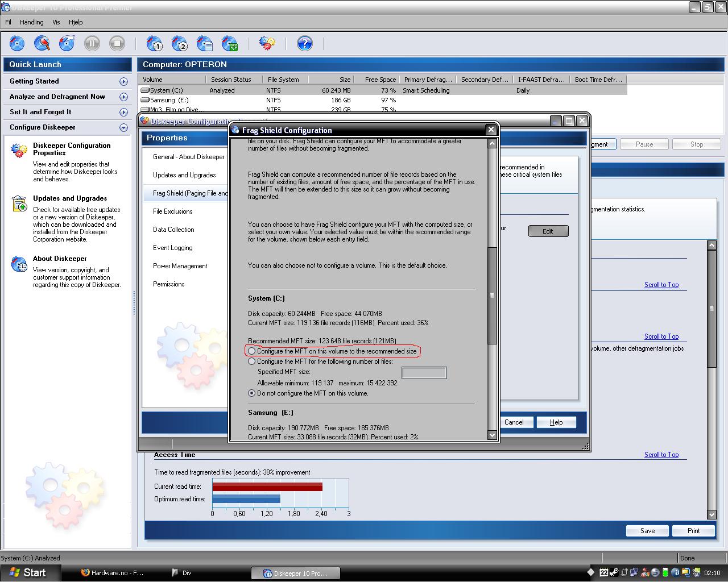Viewport: 728px width, 582px height.
Task: Click the Edit button
Action: pos(548,231)
